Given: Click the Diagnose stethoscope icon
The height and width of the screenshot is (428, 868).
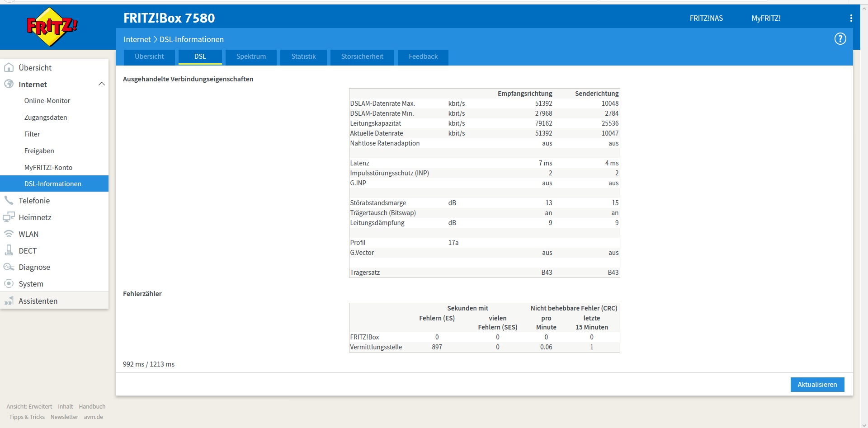Looking at the screenshot, I should (x=9, y=267).
